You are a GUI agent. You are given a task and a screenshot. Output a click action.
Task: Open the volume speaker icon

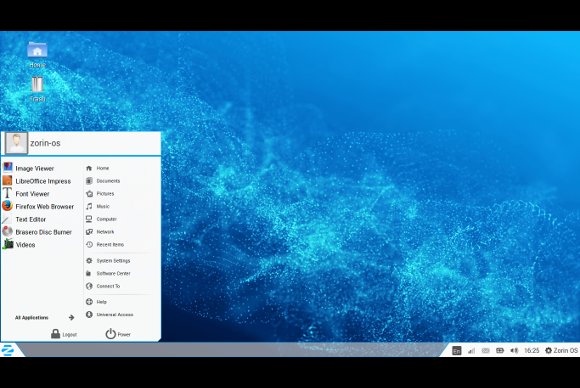[x=514, y=350]
